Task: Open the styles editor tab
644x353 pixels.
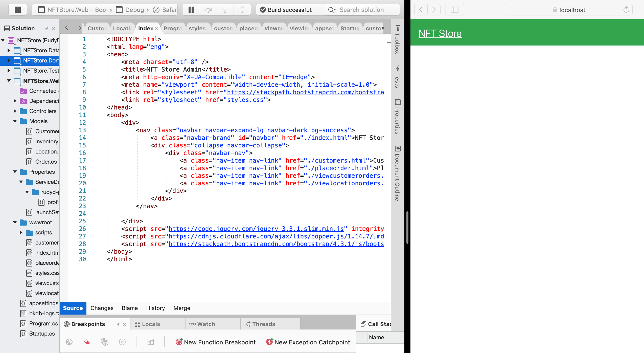Action: 198,28
